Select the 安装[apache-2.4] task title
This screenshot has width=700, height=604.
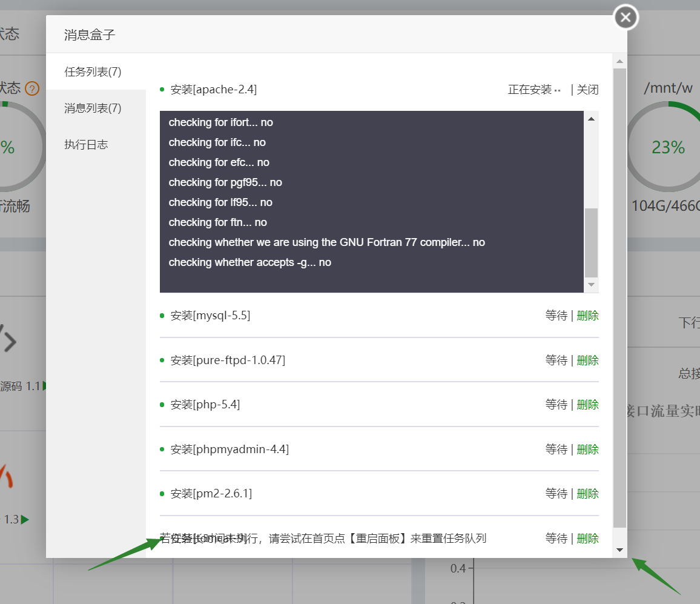tap(213, 90)
